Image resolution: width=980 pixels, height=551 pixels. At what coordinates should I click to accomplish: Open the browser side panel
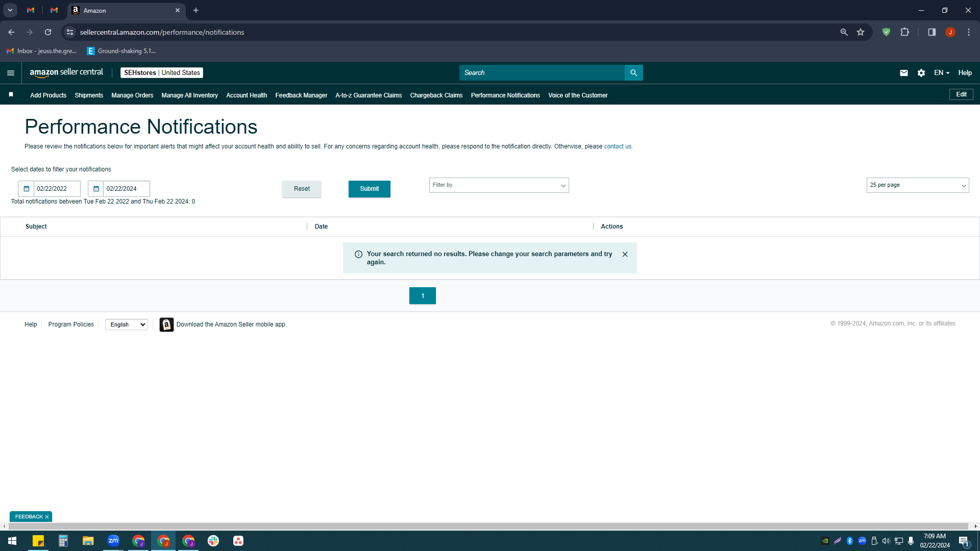pyautogui.click(x=932, y=32)
